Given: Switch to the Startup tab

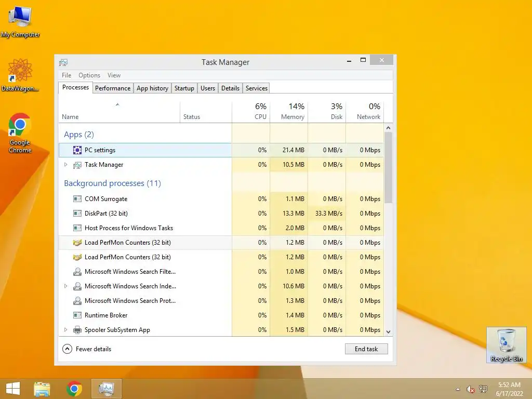Looking at the screenshot, I should tap(184, 88).
